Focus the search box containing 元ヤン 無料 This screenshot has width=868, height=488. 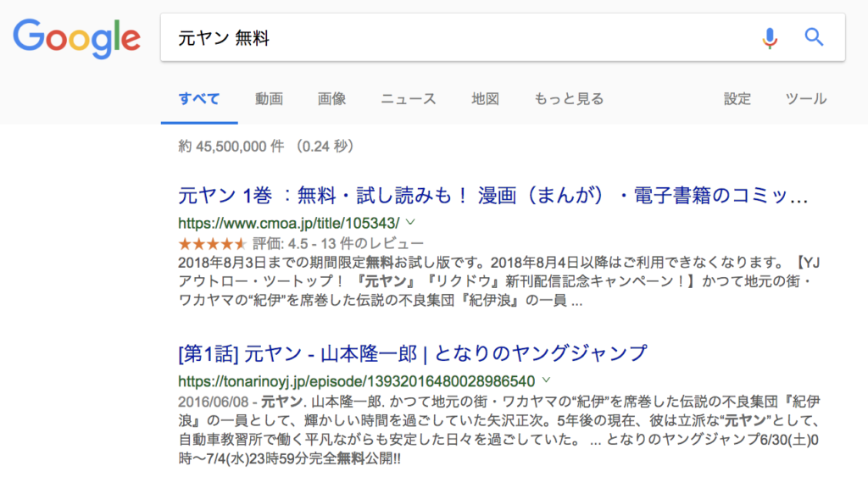click(503, 37)
